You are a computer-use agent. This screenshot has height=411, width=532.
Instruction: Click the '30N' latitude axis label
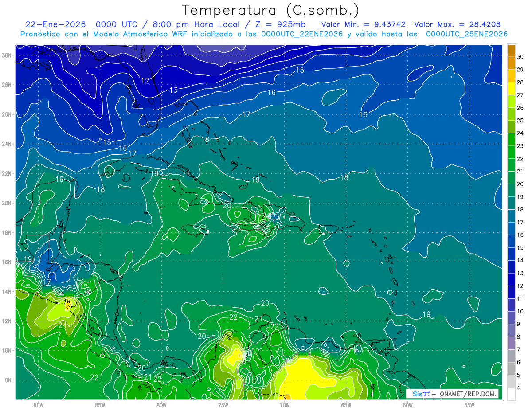click(8, 55)
